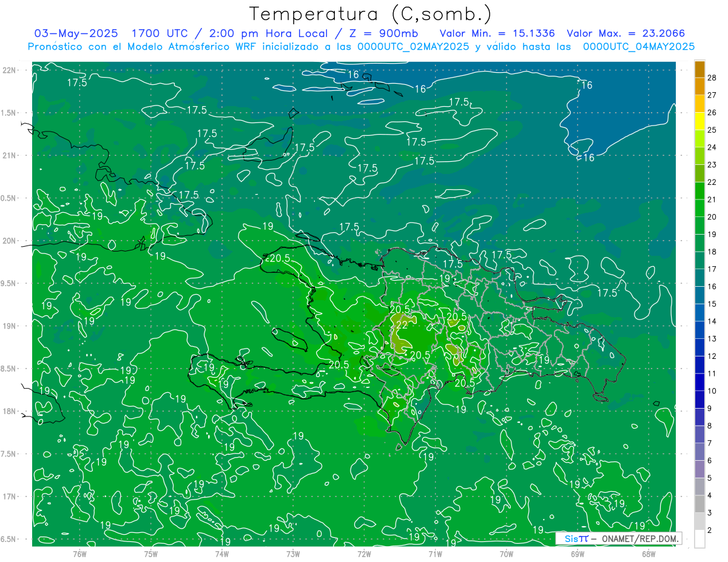728x562 pixels.
Task: Click the '71W' longitude axis label
Action: [x=435, y=554]
